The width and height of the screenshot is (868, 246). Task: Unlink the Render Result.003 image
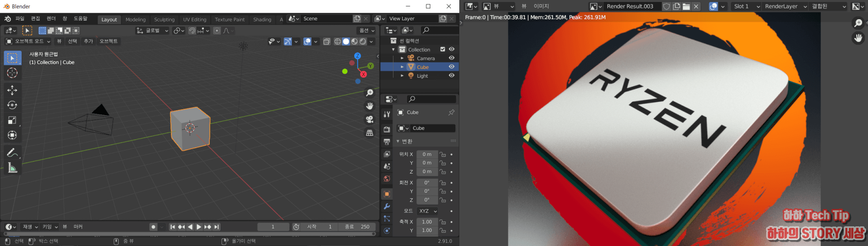(696, 6)
